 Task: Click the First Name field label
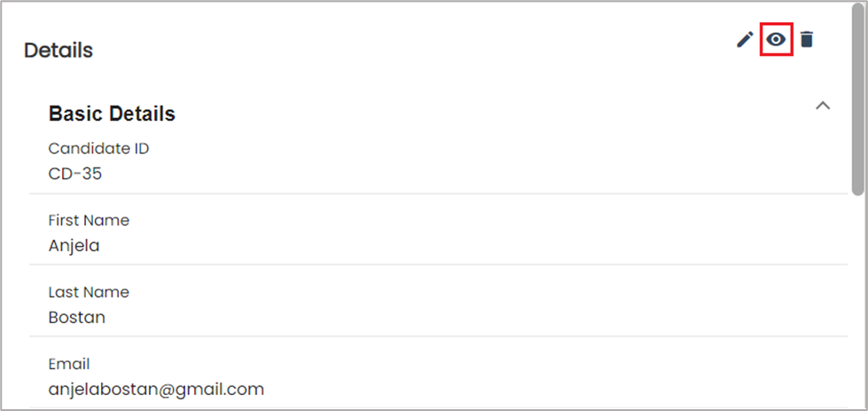point(89,220)
